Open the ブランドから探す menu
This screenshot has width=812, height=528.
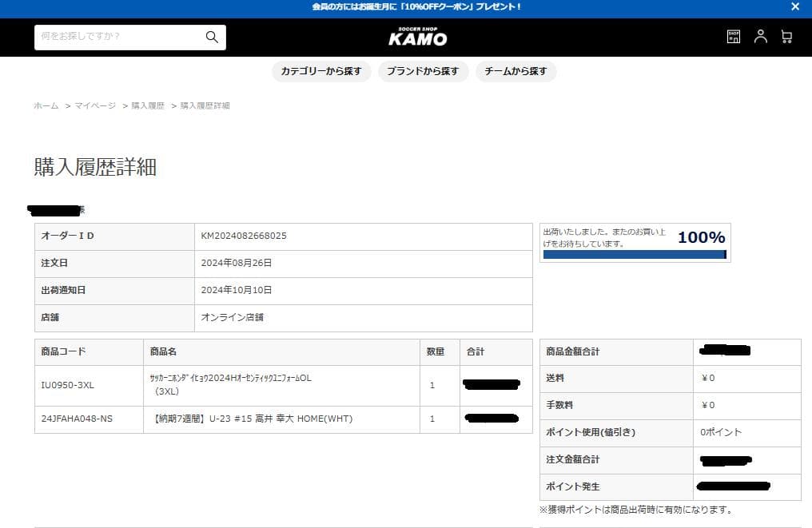pos(423,71)
